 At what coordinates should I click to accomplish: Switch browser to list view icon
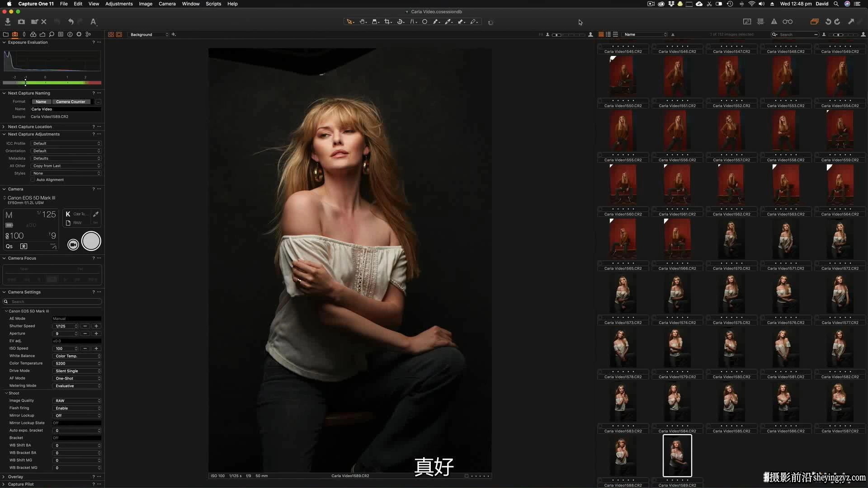(x=608, y=34)
